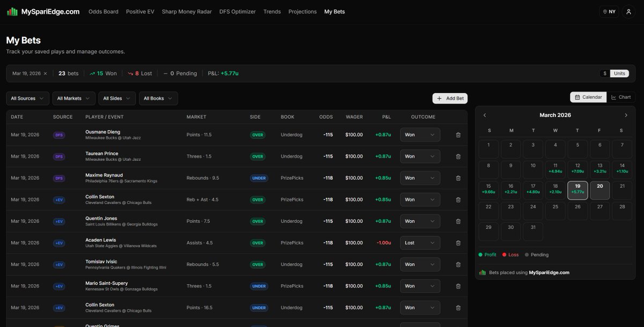
Task: Click the Loss legend label
Action: 510,255
